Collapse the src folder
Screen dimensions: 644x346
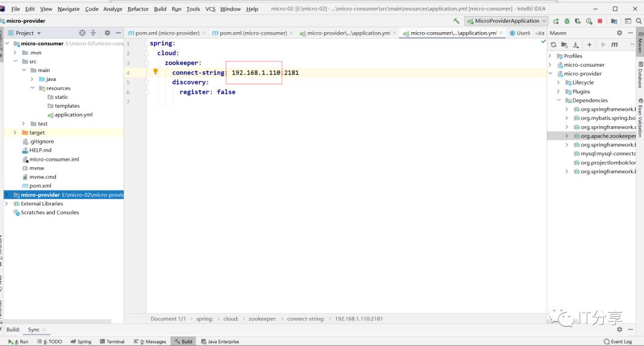[x=15, y=61]
